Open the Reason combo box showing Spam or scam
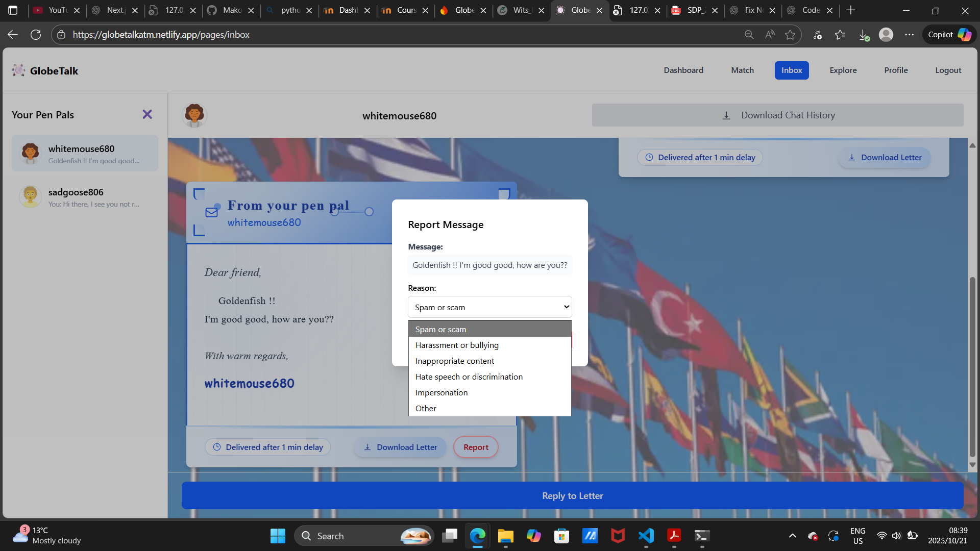Screen dimensions: 980x551 click(489, 307)
